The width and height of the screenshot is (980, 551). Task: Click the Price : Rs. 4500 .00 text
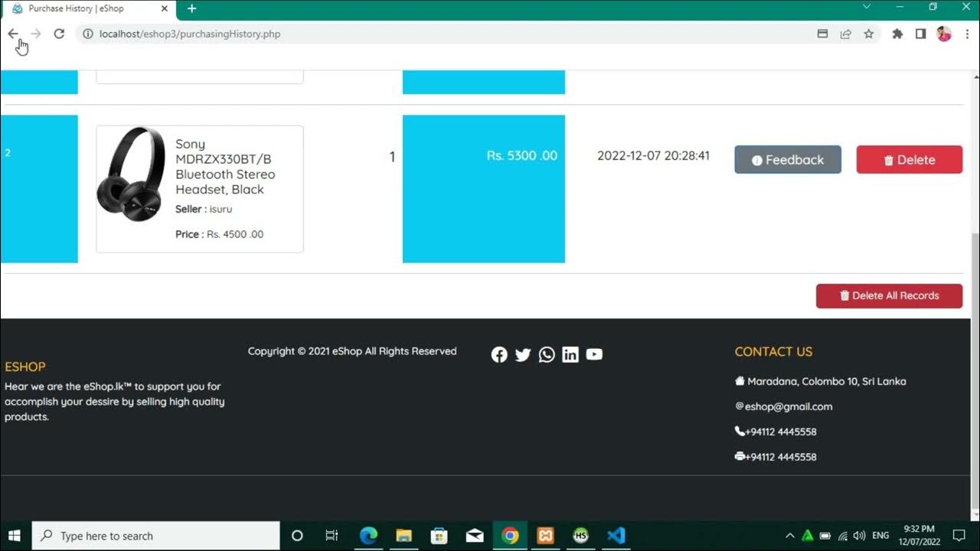pos(219,234)
